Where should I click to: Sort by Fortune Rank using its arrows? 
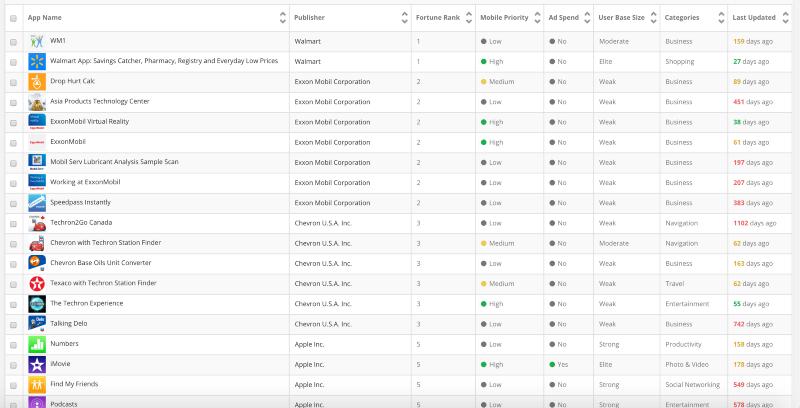coord(469,18)
